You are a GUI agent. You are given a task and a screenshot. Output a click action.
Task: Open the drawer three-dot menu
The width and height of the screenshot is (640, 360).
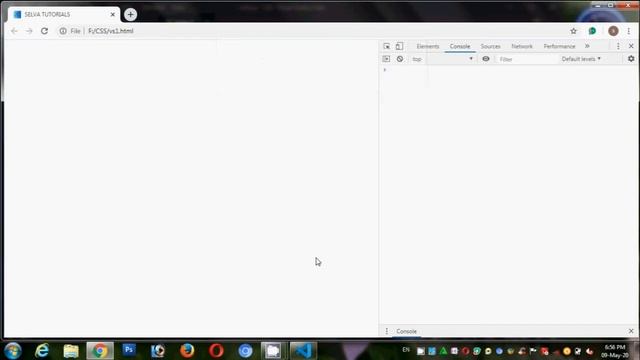[387, 331]
